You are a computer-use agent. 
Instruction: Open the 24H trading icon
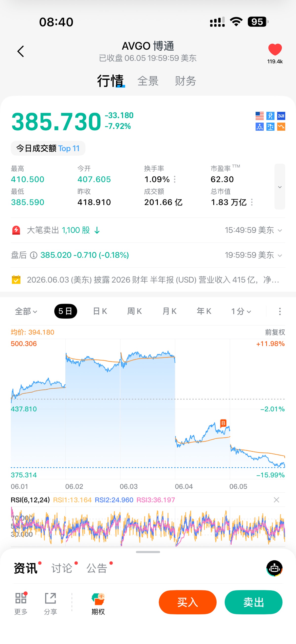(x=281, y=116)
